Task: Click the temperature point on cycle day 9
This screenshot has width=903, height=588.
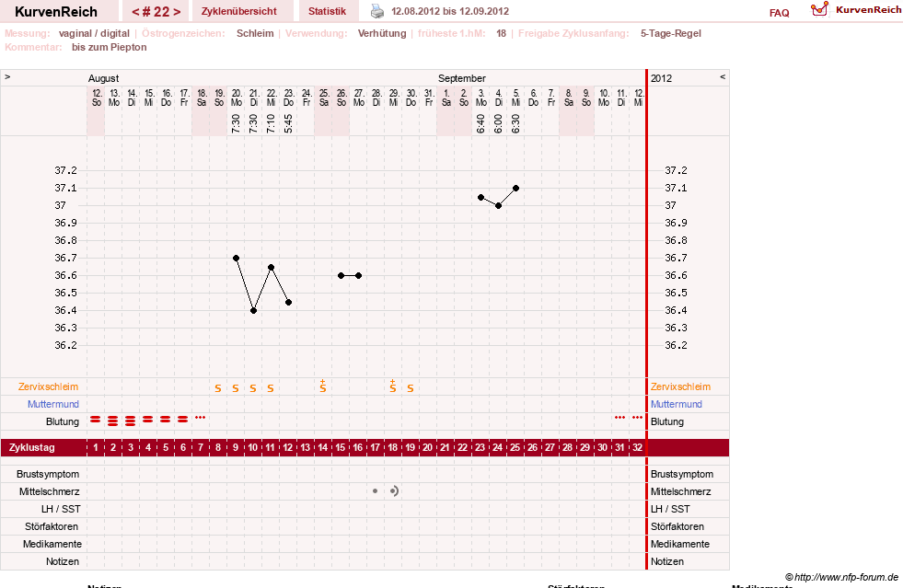Action: pyautogui.click(x=237, y=258)
